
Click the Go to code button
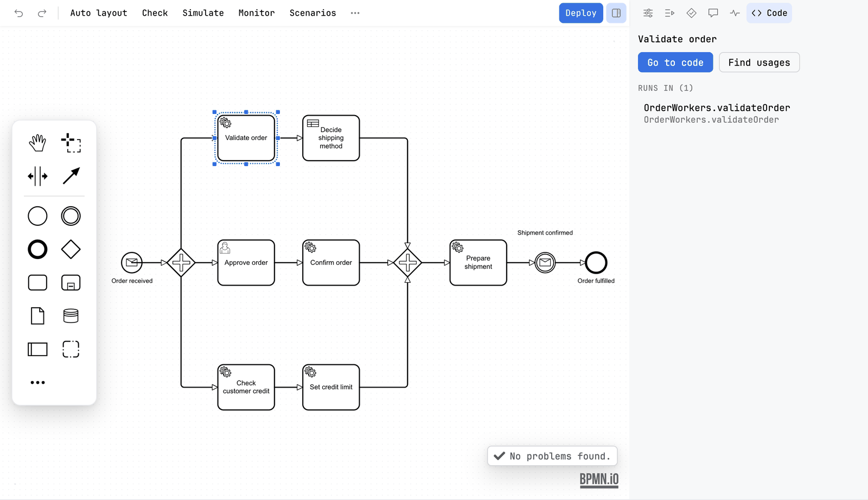(x=675, y=62)
